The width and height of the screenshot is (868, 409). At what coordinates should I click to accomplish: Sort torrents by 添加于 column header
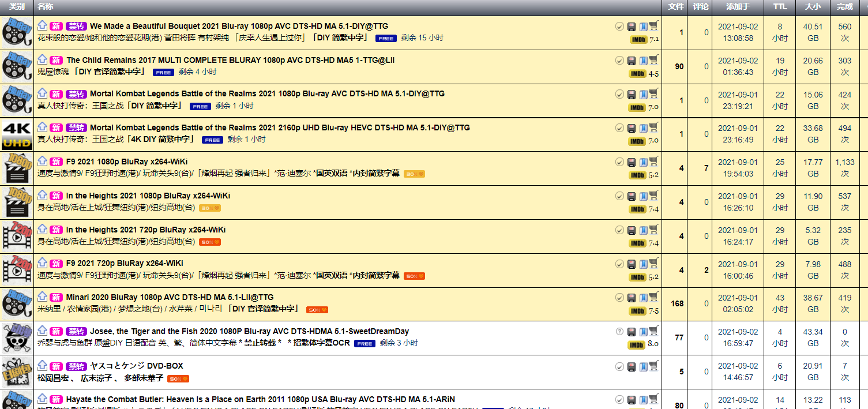pyautogui.click(x=738, y=6)
